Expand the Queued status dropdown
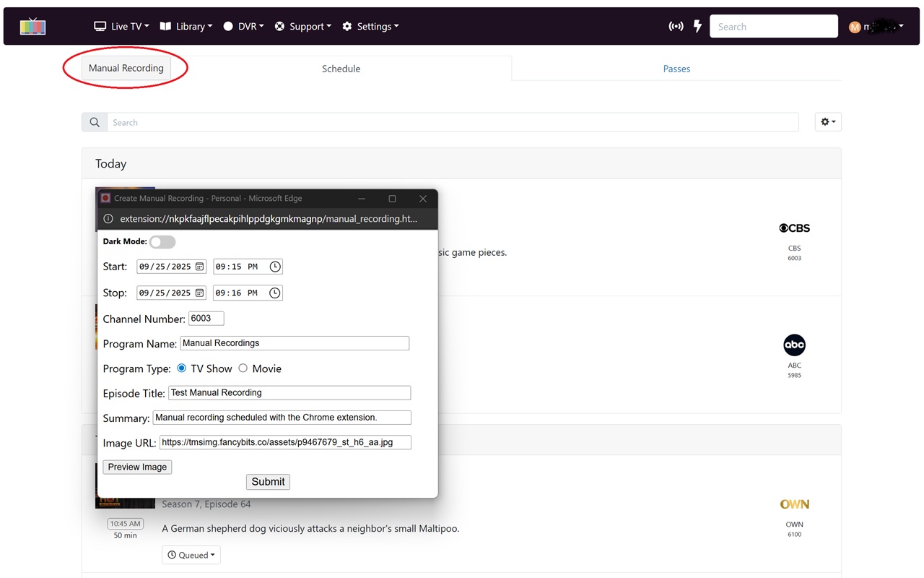 (191, 555)
